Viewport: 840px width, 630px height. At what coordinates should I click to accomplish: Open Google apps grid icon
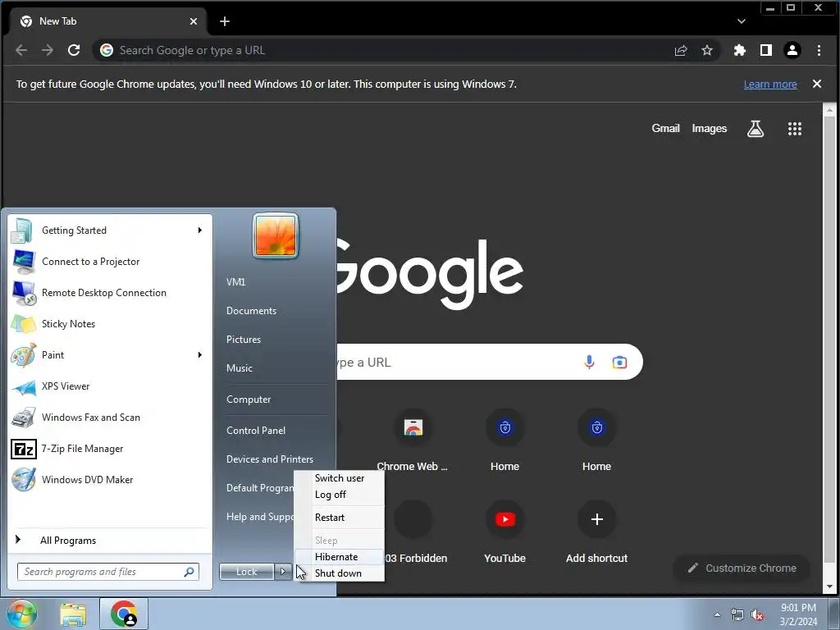pyautogui.click(x=795, y=129)
